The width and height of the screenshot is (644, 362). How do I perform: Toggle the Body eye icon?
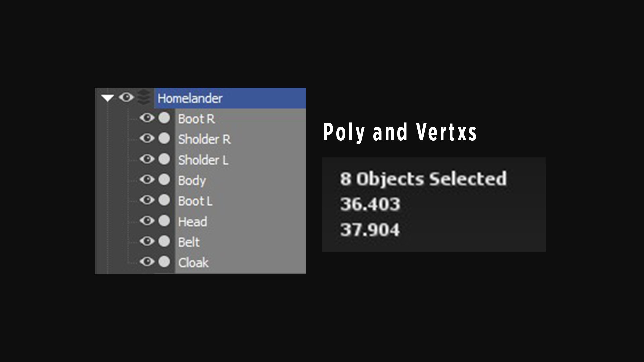[147, 180]
